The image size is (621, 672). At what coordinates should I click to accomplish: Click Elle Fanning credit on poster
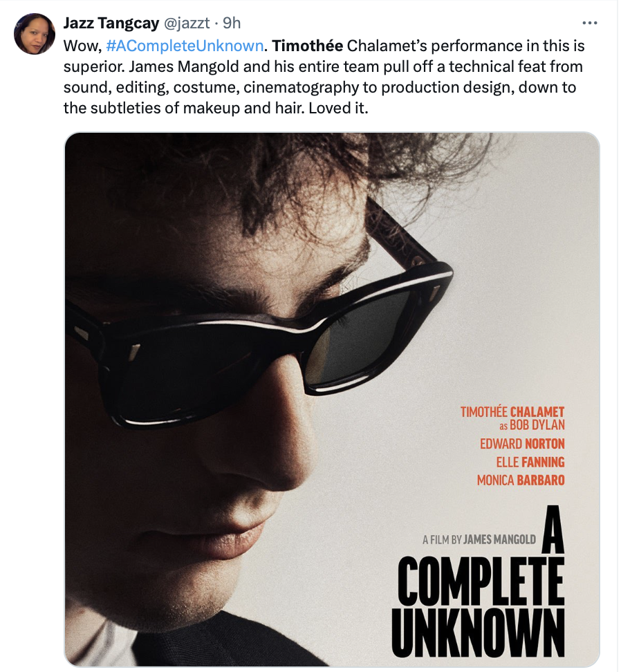(x=530, y=462)
